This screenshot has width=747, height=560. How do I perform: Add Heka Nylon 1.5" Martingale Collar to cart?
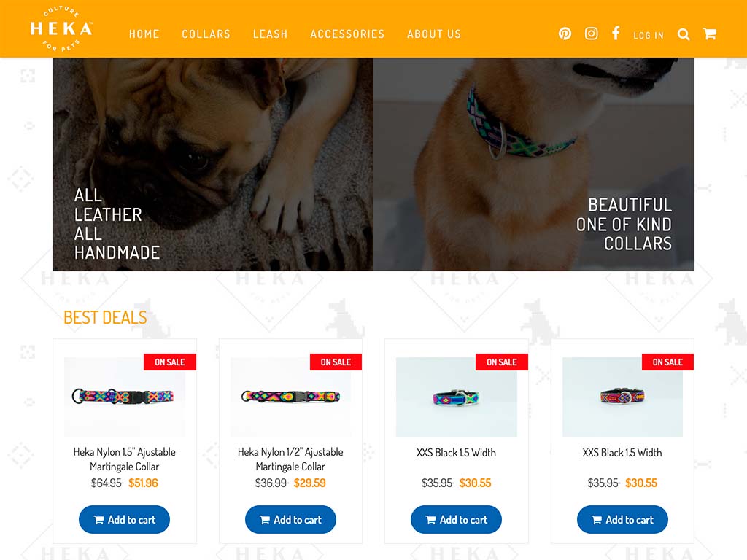click(124, 519)
